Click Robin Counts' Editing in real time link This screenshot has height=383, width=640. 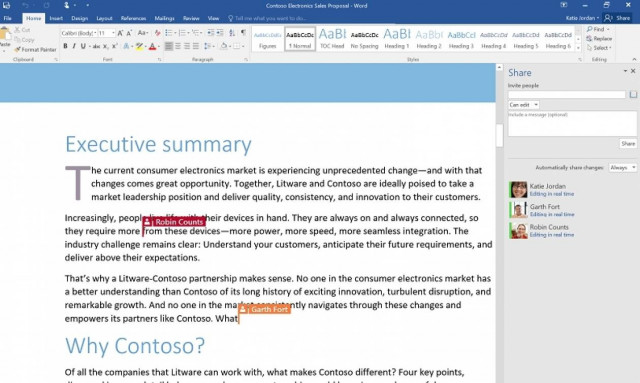pyautogui.click(x=552, y=235)
